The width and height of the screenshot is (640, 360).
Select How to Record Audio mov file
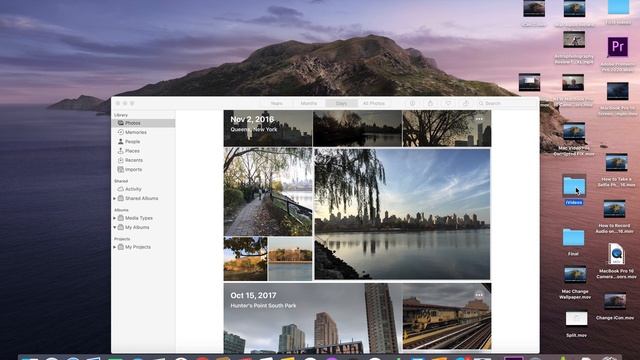pyautogui.click(x=614, y=217)
